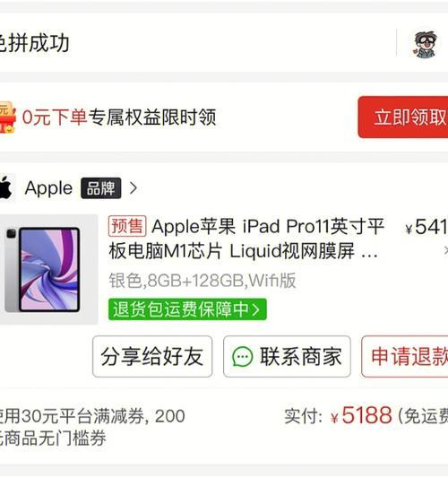The height and width of the screenshot is (478, 448).
Task: Click the 立即领取 button
Action: tap(403, 117)
